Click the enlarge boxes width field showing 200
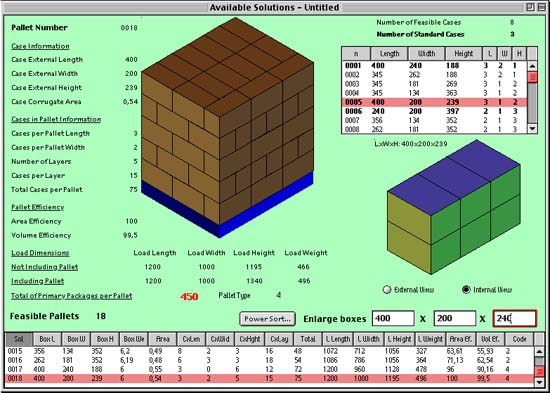This screenshot has height=393, width=550. coord(455,319)
